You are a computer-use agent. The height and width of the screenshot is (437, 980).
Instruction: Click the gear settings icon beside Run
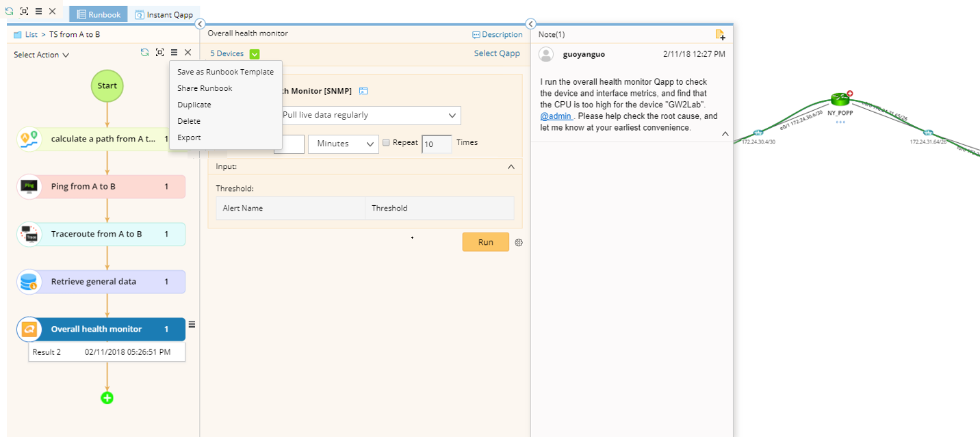(519, 242)
